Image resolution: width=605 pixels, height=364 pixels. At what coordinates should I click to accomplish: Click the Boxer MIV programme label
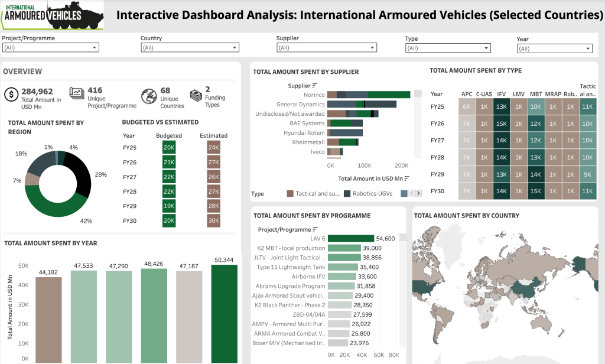point(288,343)
